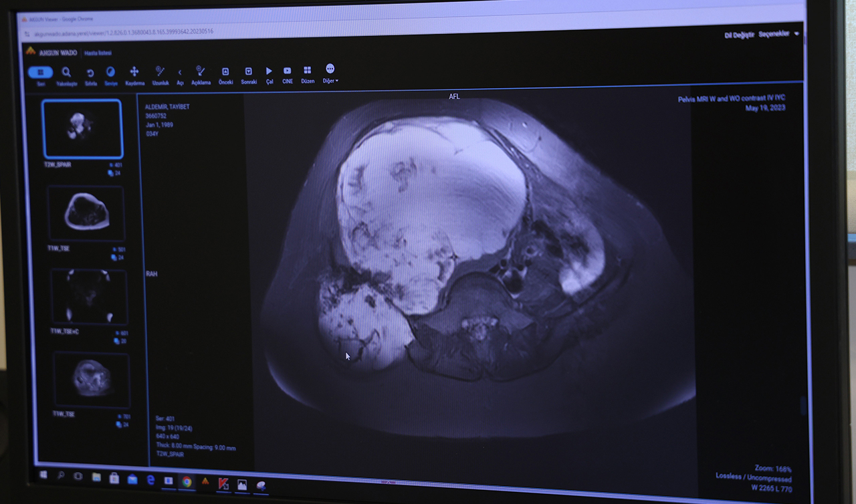Open the Hasta listesi patient list
Viewport: 856px width, 504px height.
pos(98,53)
